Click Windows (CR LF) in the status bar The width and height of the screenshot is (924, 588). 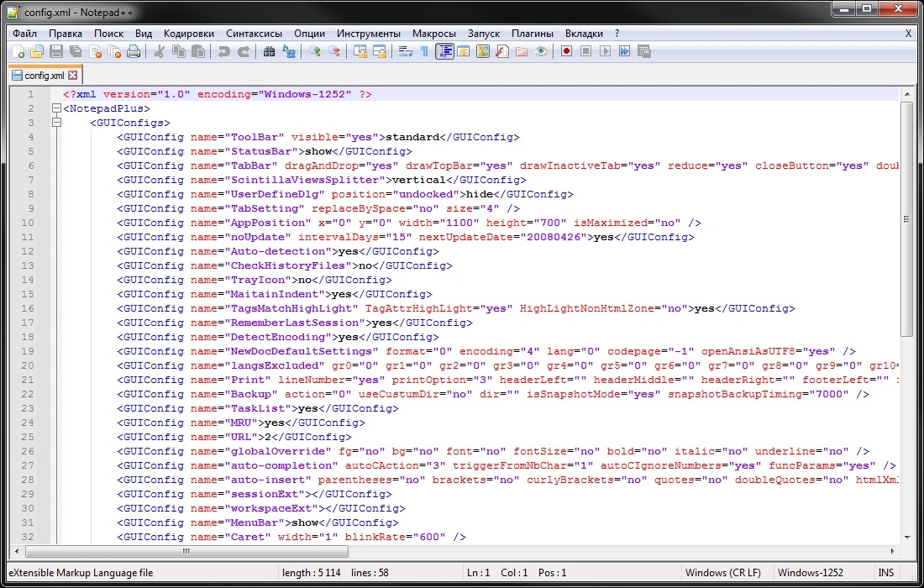[x=722, y=573]
